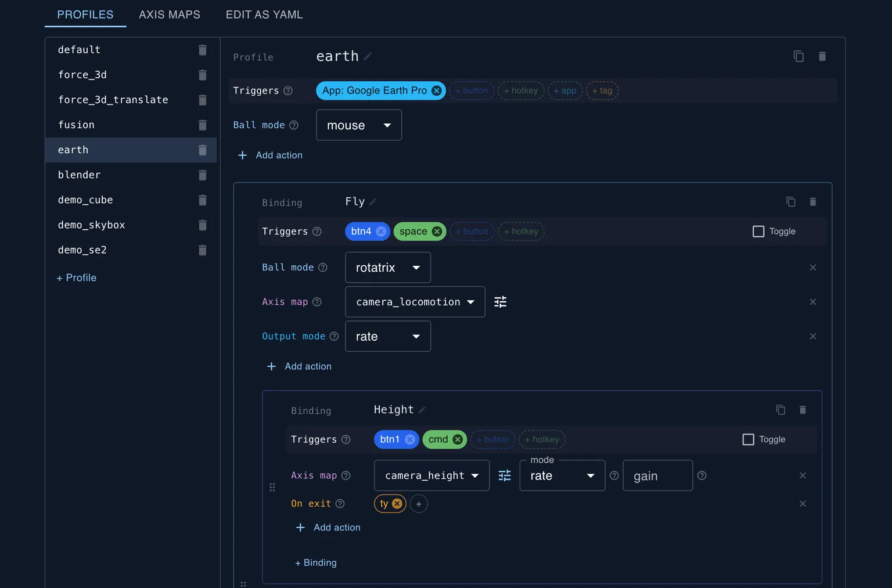Open the camera_height axis map settings sliders
The image size is (892, 588).
click(x=505, y=475)
